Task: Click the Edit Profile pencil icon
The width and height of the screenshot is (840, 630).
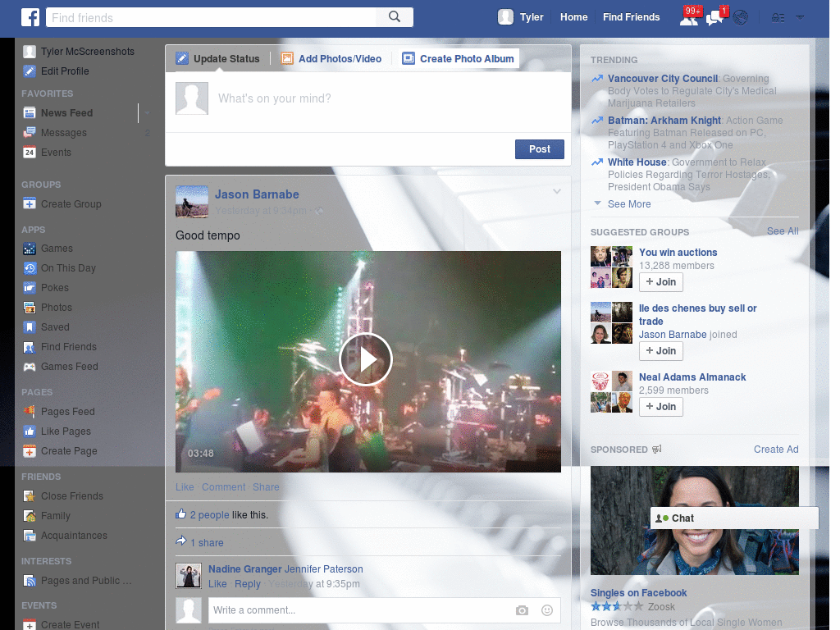Action: coord(30,71)
